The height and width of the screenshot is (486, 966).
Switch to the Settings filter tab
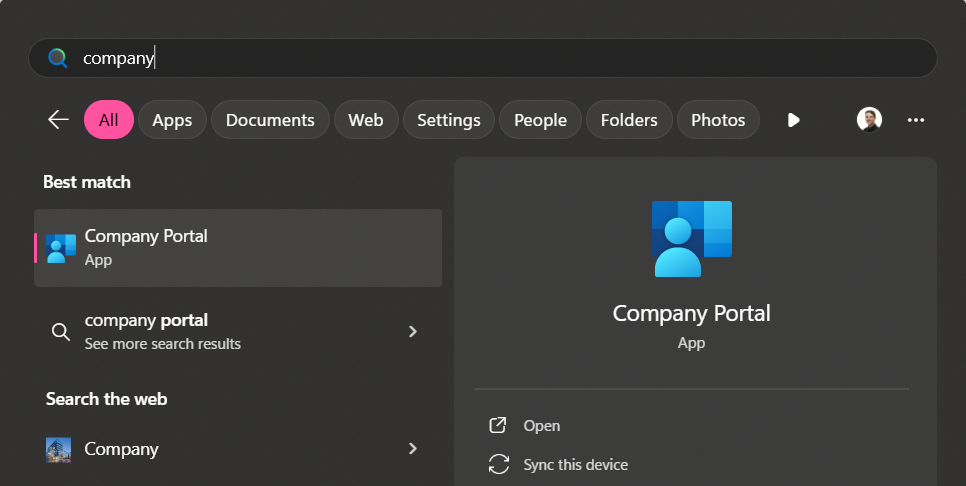[448, 119]
